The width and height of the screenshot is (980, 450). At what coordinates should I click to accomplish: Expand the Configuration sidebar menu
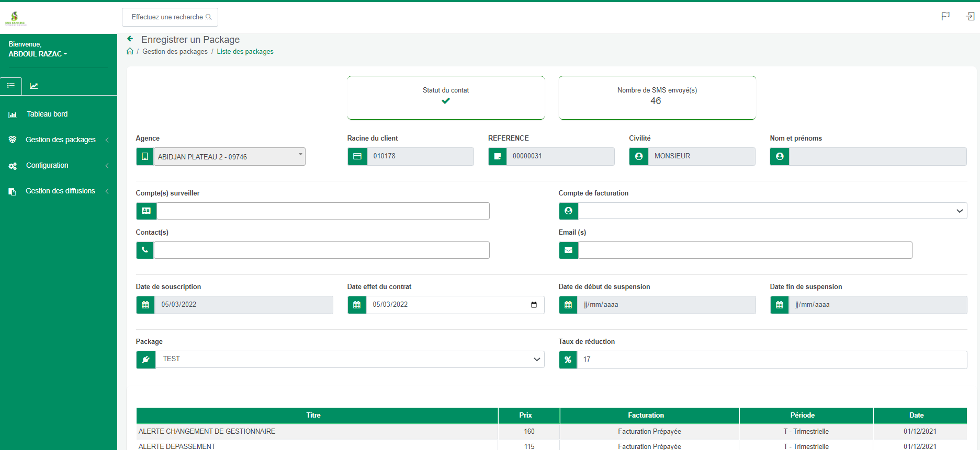tap(47, 165)
